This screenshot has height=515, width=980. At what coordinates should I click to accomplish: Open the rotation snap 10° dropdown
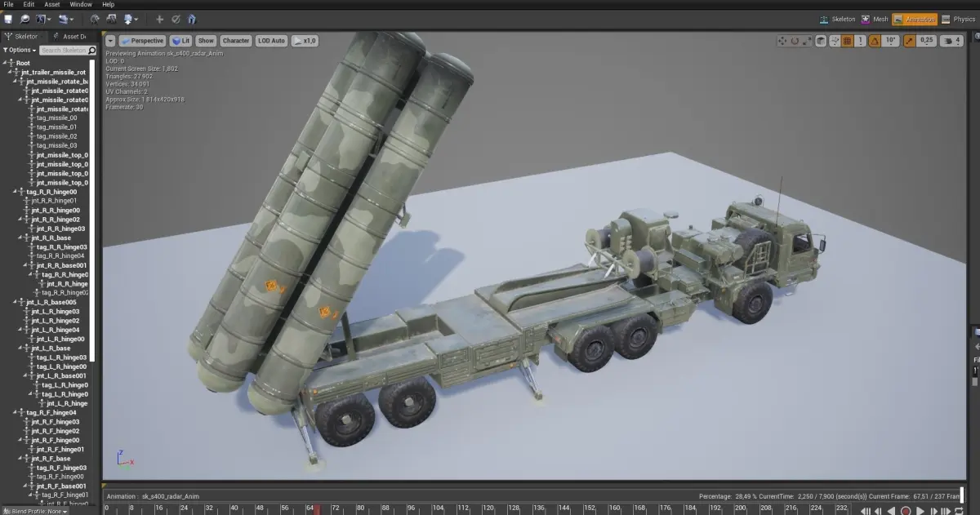890,41
